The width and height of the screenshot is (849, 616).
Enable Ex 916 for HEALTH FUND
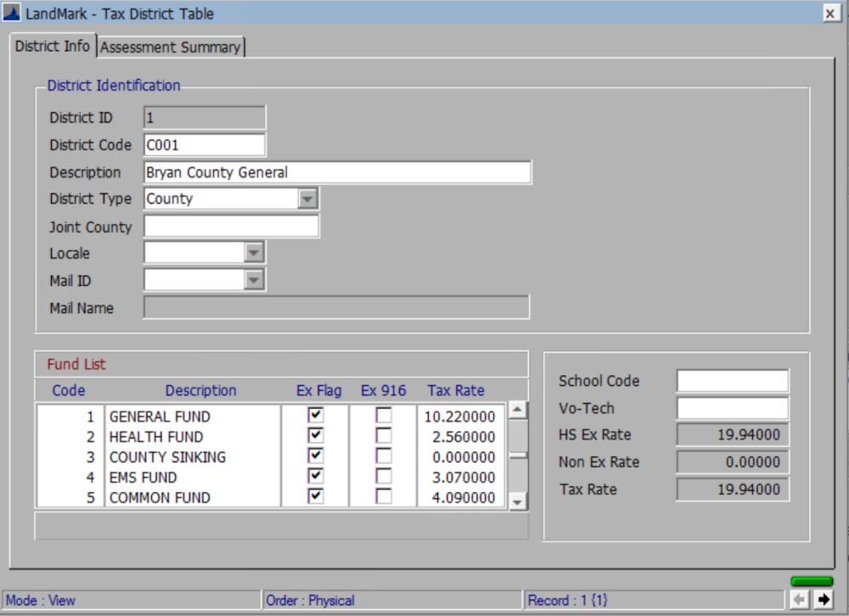383,435
